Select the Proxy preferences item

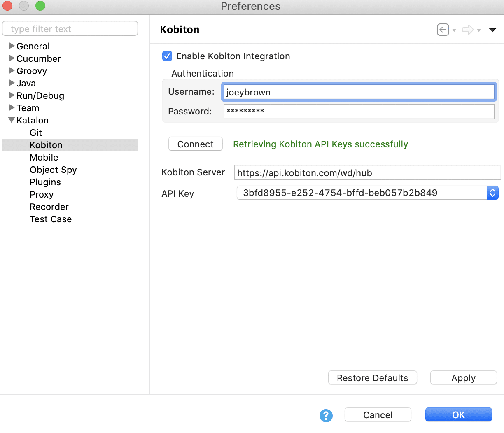coord(42,194)
